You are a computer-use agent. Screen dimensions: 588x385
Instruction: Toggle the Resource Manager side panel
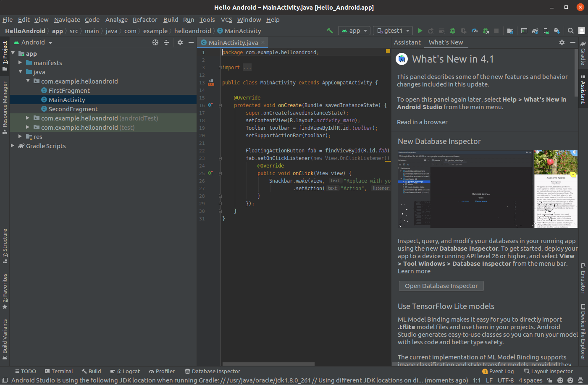point(5,108)
